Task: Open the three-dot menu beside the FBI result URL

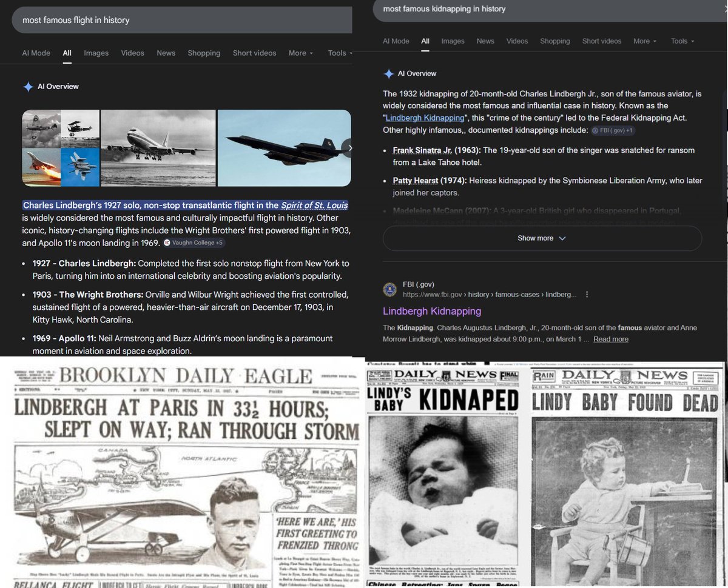Action: pos(587,295)
